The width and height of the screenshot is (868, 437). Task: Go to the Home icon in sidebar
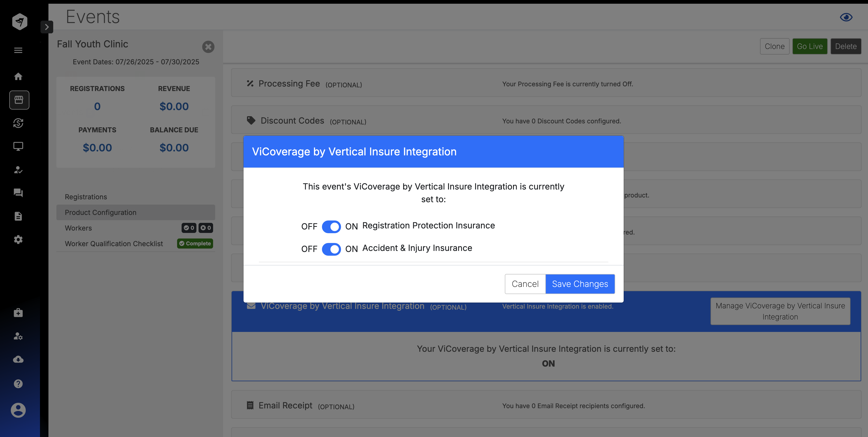(x=18, y=76)
